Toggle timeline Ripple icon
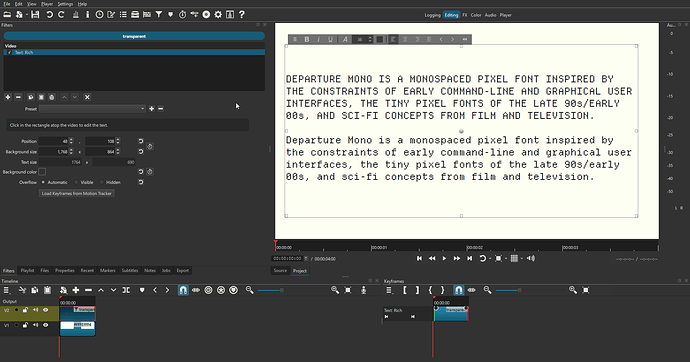Viewport: 690px width, 362px height. click(209, 290)
